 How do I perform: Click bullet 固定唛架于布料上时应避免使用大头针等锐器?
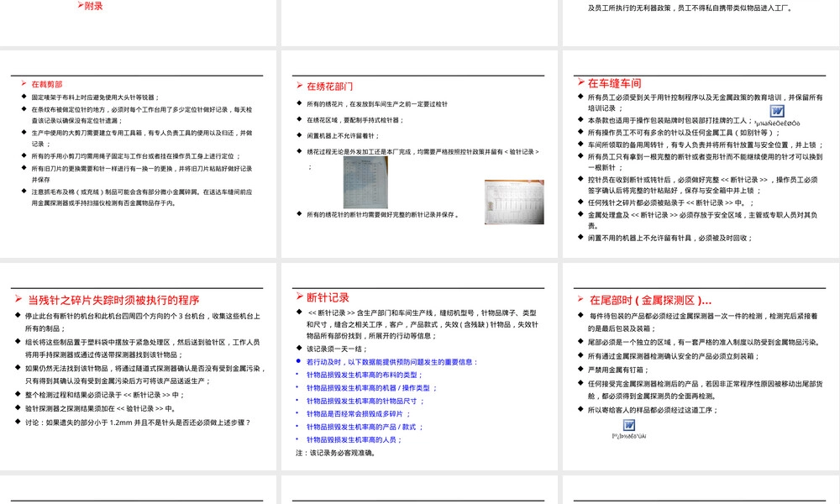point(95,97)
